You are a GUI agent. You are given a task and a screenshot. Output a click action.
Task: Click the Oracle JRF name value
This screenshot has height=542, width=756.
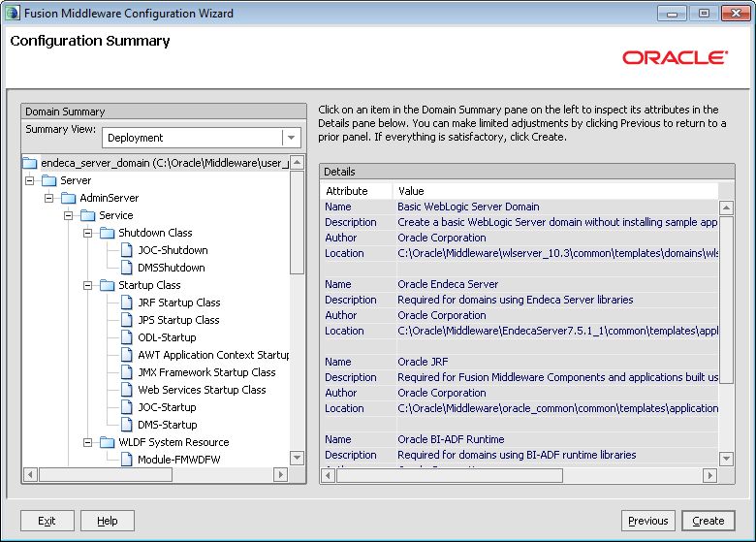click(x=423, y=362)
